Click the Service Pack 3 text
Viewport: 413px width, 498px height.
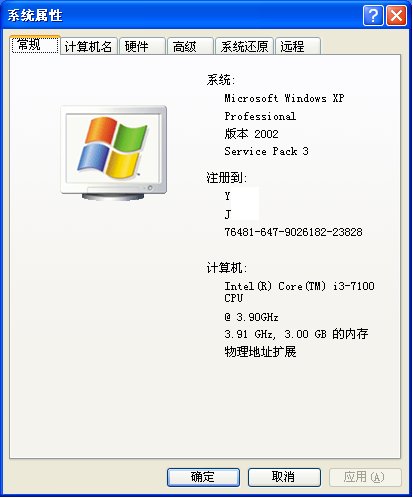click(266, 151)
